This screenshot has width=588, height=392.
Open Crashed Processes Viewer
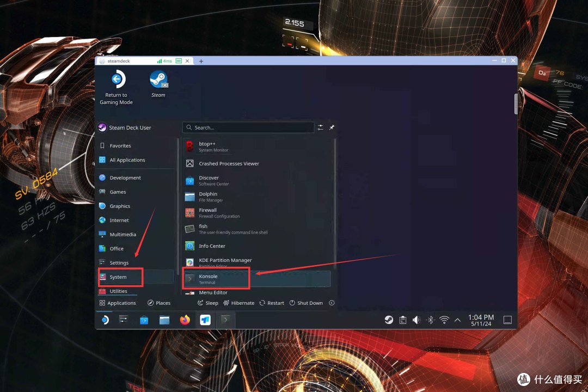[258, 163]
